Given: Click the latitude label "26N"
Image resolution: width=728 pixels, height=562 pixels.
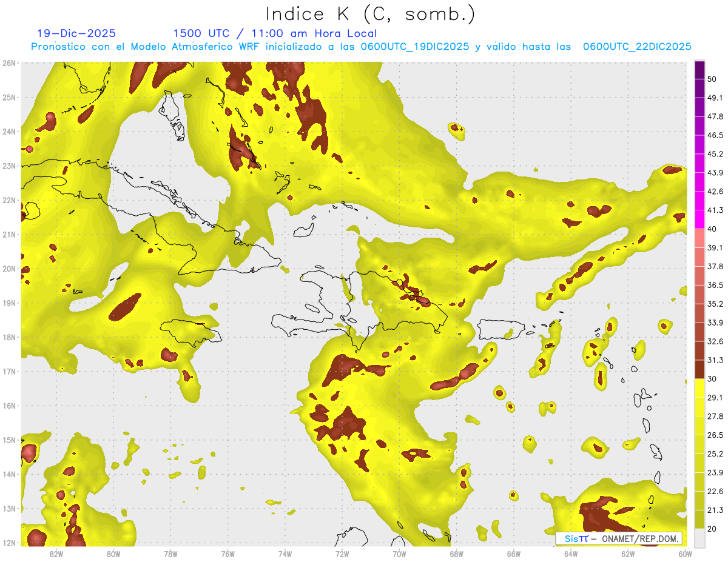Looking at the screenshot, I should (9, 63).
